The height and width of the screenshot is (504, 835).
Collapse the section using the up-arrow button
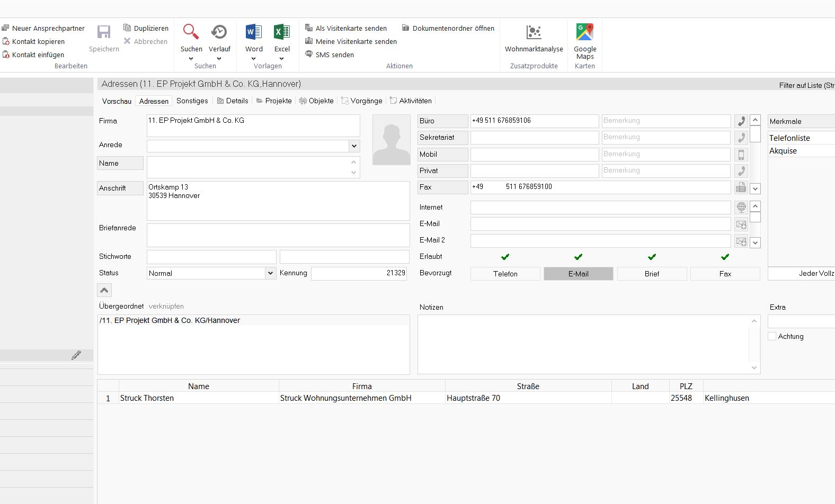coord(104,290)
